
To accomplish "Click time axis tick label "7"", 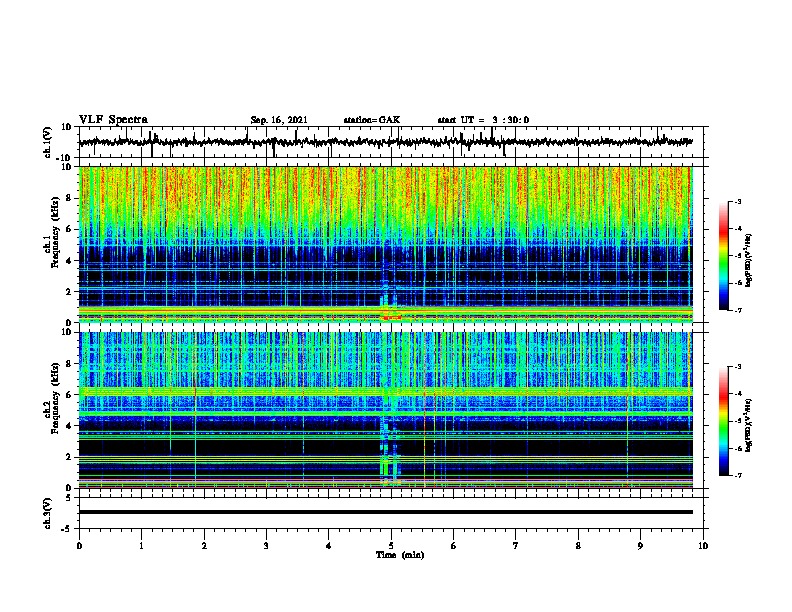I will (x=516, y=546).
